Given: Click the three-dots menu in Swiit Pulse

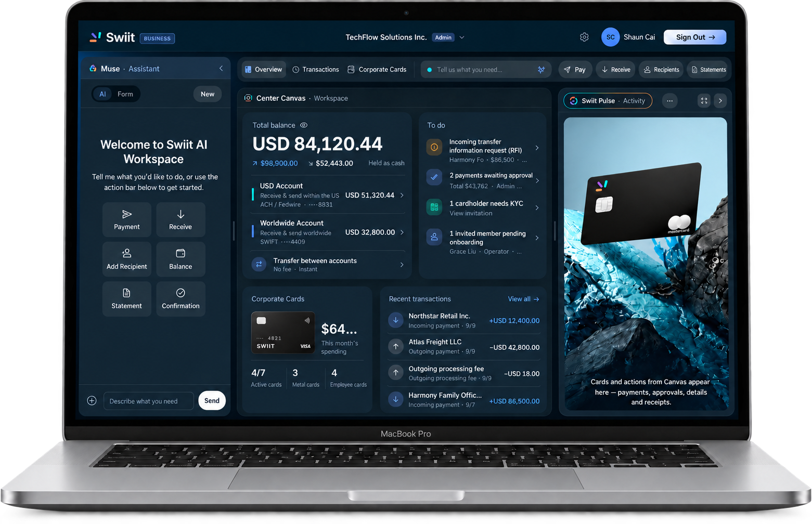Looking at the screenshot, I should point(669,101).
